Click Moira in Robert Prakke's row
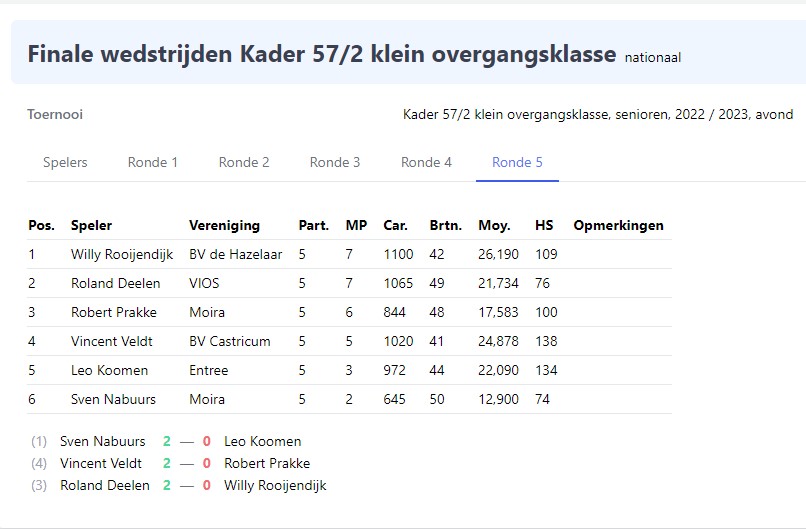Screen dimensions: 806x529 [207, 312]
